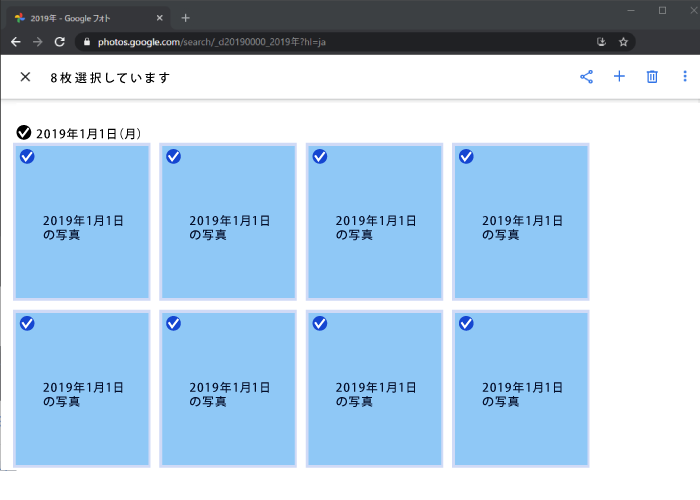Viewport: 700px width, 500px height.
Task: Click the padlock site info icon
Action: click(x=87, y=42)
